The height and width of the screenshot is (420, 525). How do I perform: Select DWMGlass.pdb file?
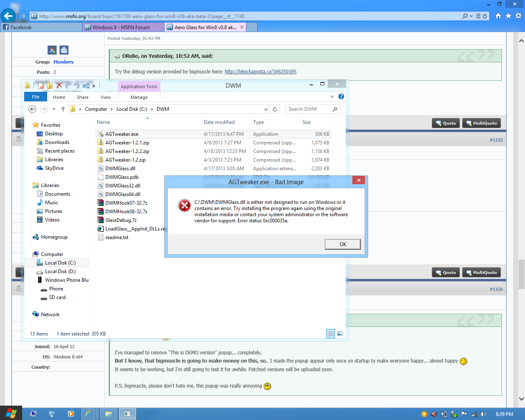coord(122,177)
